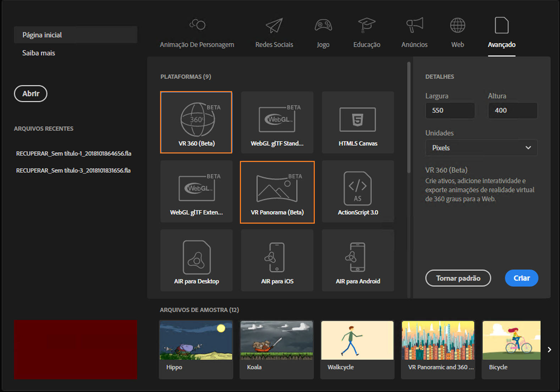Open the Saiba mais section
560x392 pixels.
coord(39,53)
